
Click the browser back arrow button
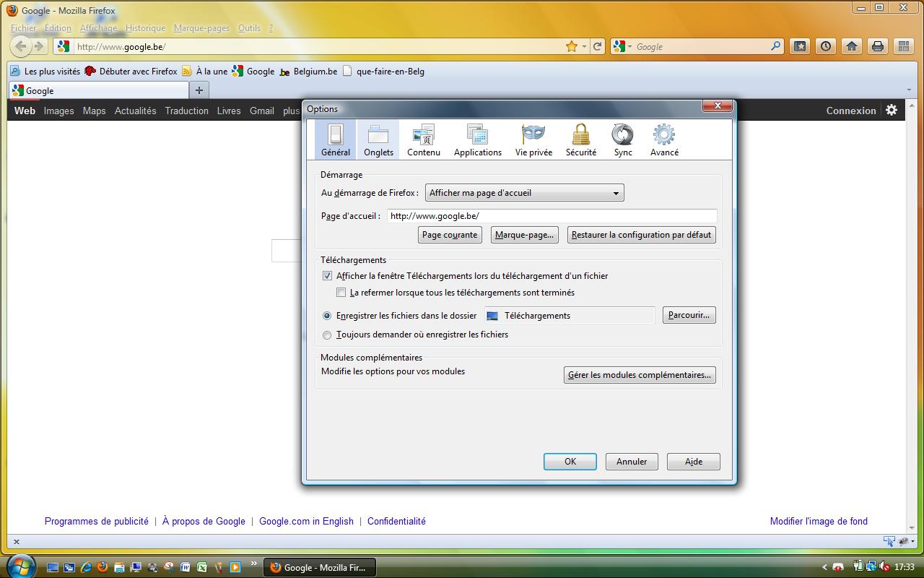(x=21, y=46)
